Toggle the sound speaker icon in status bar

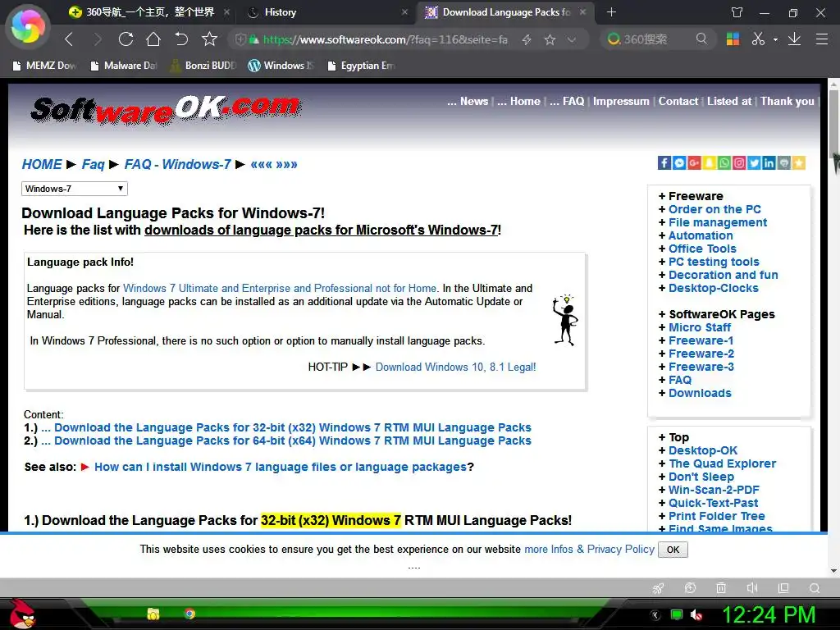pyautogui.click(x=752, y=588)
